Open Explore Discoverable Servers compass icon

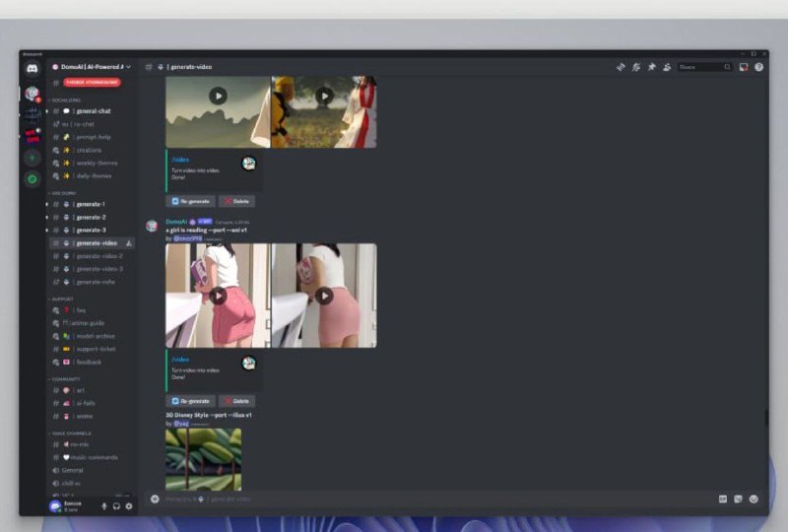(33, 179)
